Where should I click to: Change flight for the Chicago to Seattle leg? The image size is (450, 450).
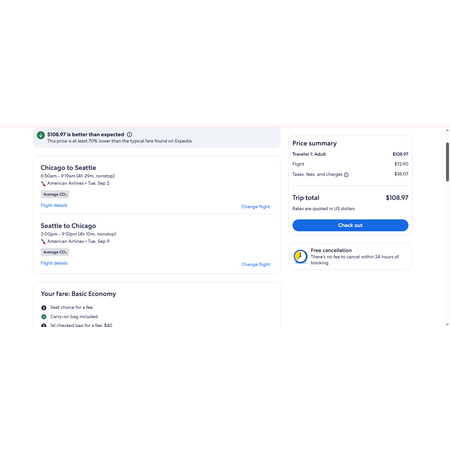point(256,207)
